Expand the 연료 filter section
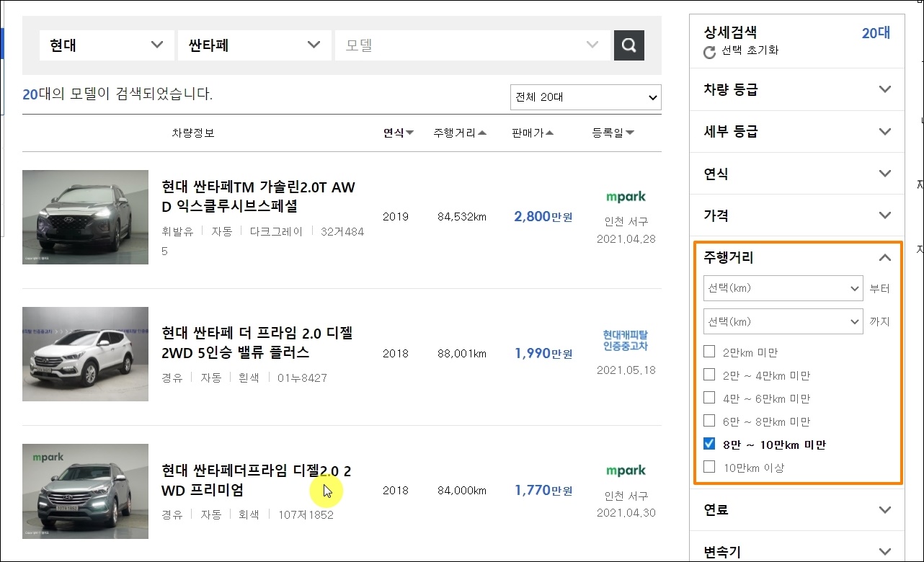Screen dimensions: 924x562 point(797,509)
